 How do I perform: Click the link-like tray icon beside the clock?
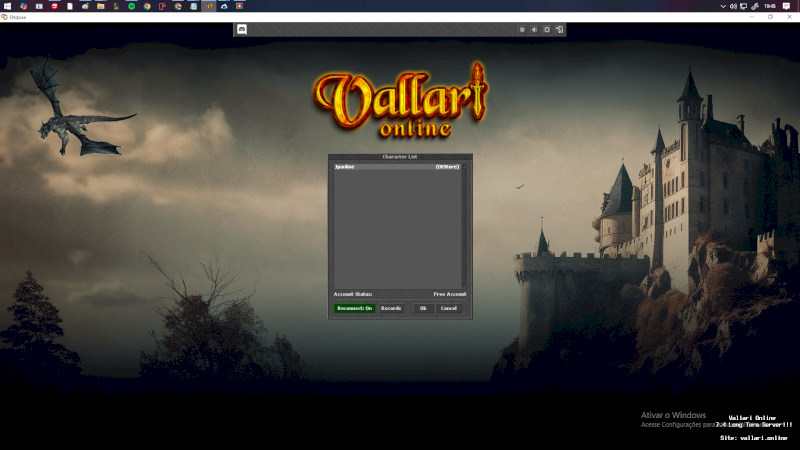pyautogui.click(x=755, y=6)
